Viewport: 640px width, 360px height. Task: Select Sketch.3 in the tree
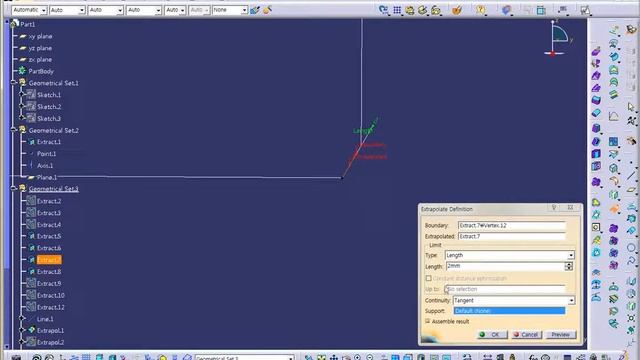(49, 118)
